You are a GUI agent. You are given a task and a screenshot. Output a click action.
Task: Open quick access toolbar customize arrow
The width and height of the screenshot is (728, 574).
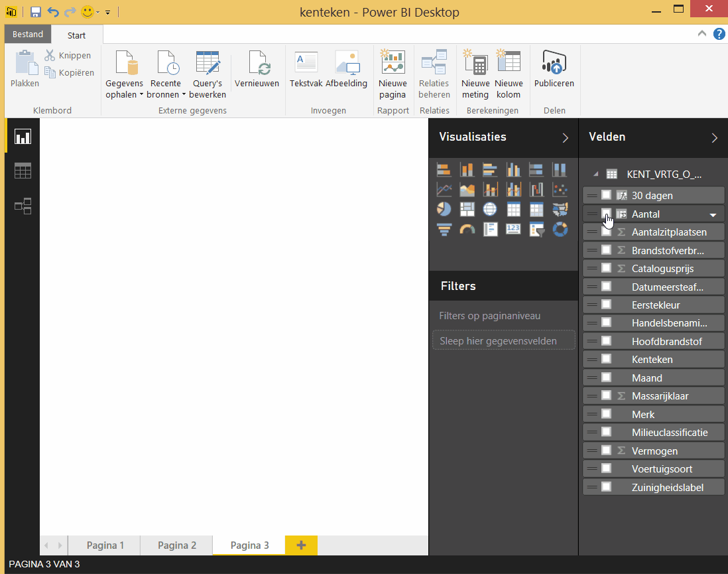107,13
